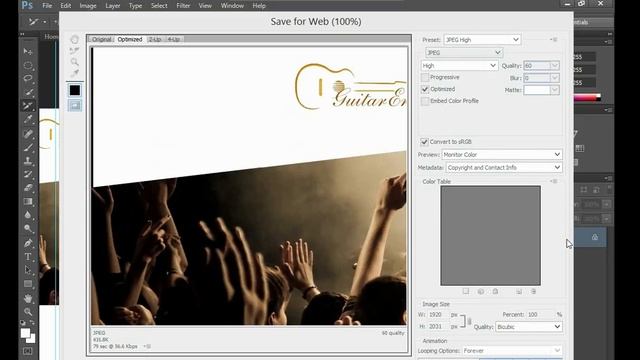This screenshot has width=640, height=360.
Task: Expand the Blur value slider arrow
Action: [555, 78]
